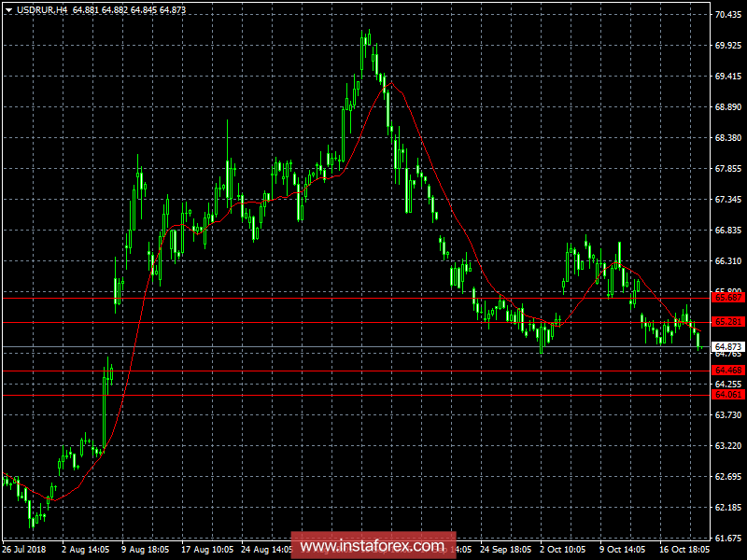Select the red 64.468 price level tag

tap(728, 371)
